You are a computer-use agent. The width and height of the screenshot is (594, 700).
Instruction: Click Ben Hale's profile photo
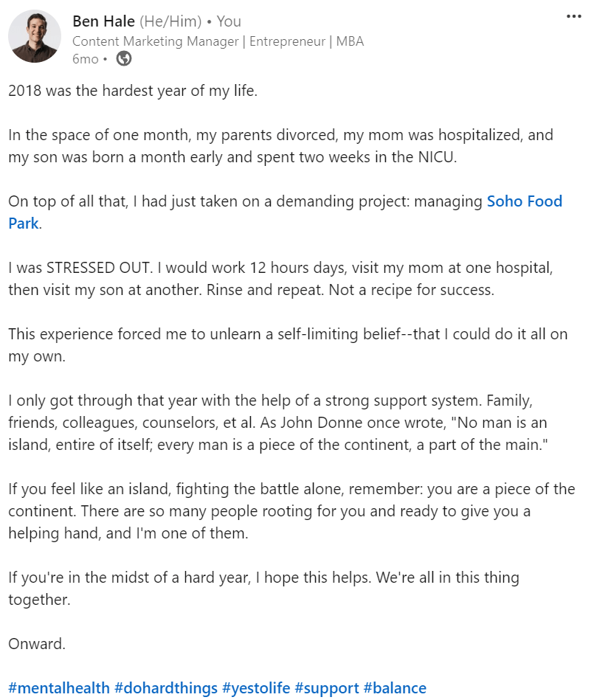click(35, 36)
